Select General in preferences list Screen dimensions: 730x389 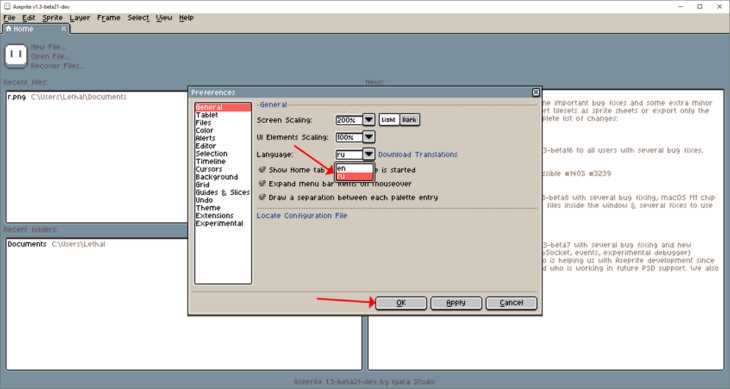[223, 107]
